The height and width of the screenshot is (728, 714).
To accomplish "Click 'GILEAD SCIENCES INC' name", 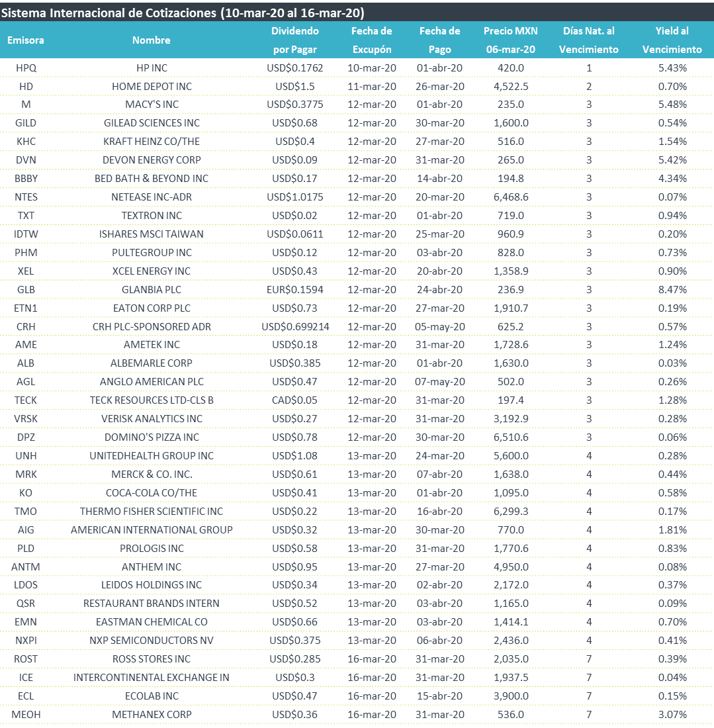I will pos(152,123).
